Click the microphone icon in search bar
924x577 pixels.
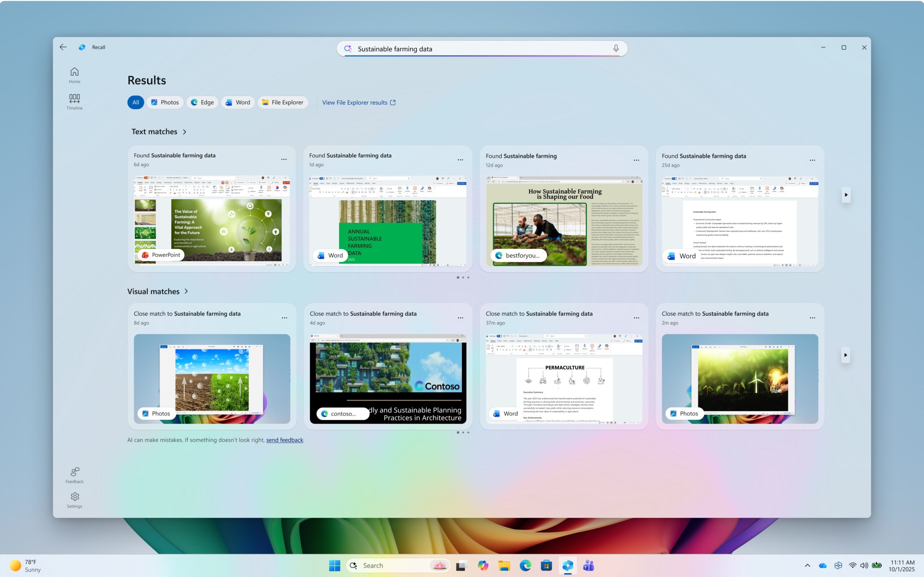pos(615,48)
